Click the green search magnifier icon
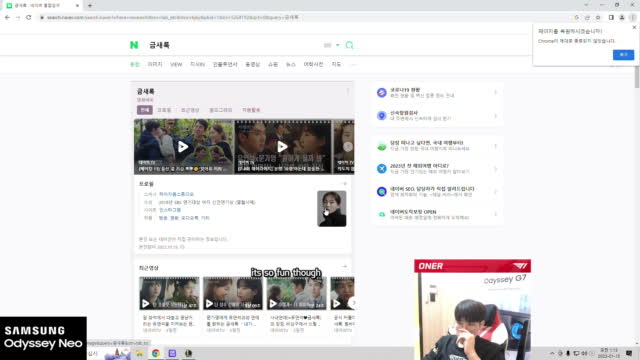The image size is (640, 360). [x=349, y=45]
